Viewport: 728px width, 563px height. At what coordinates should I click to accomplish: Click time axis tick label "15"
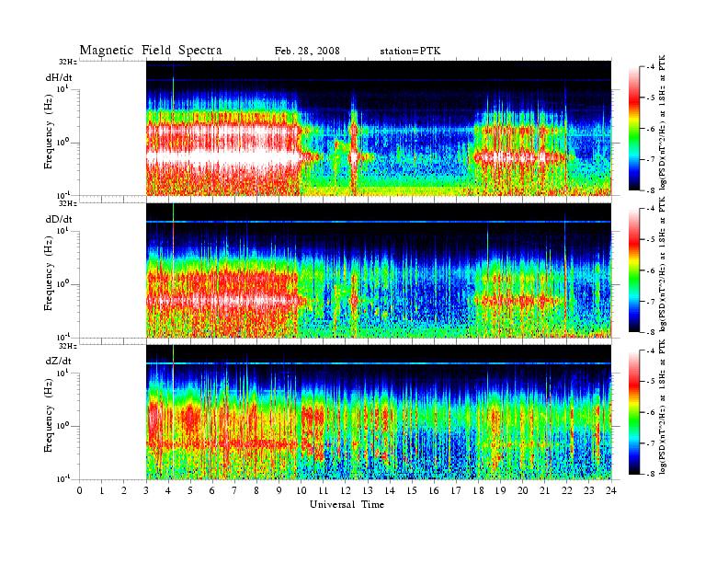point(412,490)
